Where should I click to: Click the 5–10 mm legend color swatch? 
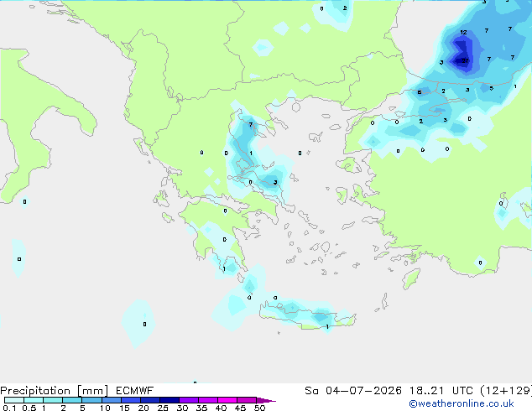[x=91, y=400]
